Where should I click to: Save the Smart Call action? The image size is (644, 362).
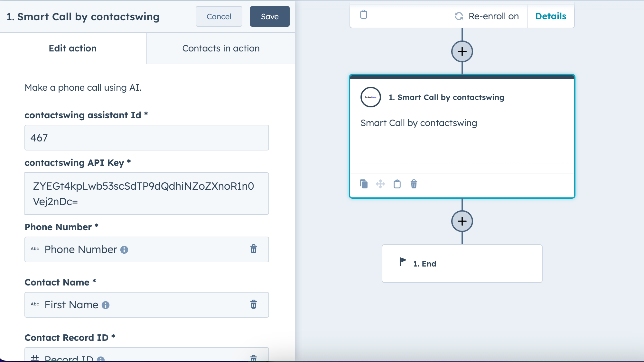tap(270, 16)
